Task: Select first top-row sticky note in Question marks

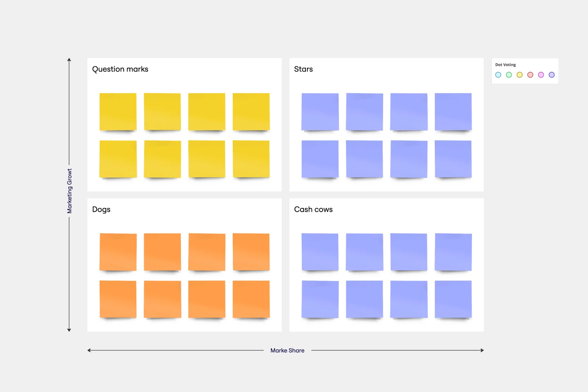Action: tap(118, 112)
